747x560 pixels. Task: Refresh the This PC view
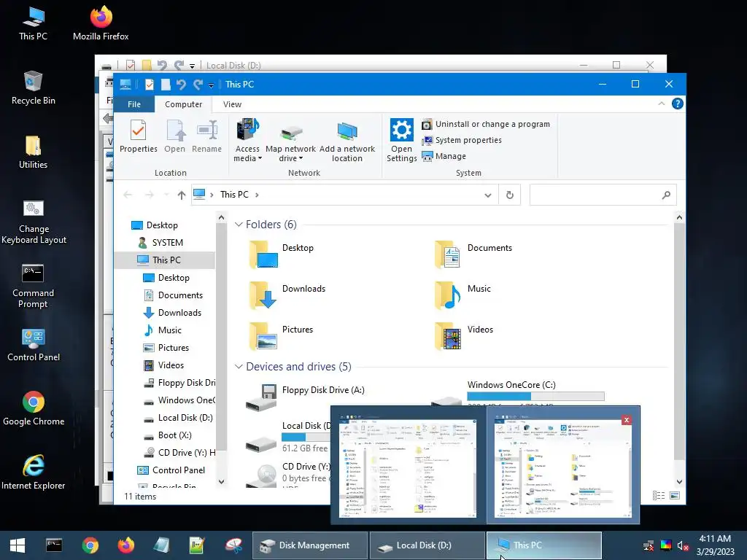pos(510,195)
